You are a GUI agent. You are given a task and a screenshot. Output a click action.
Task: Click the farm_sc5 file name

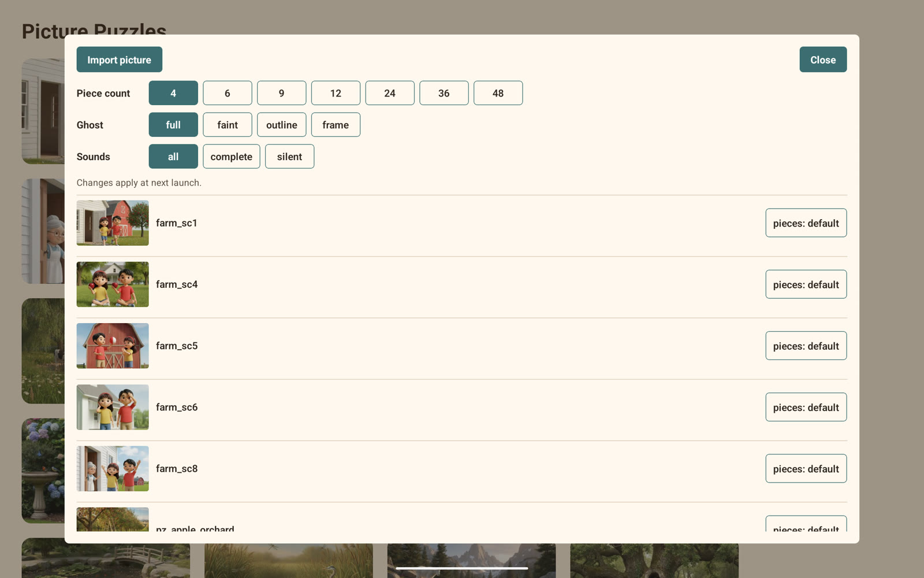pos(177,346)
